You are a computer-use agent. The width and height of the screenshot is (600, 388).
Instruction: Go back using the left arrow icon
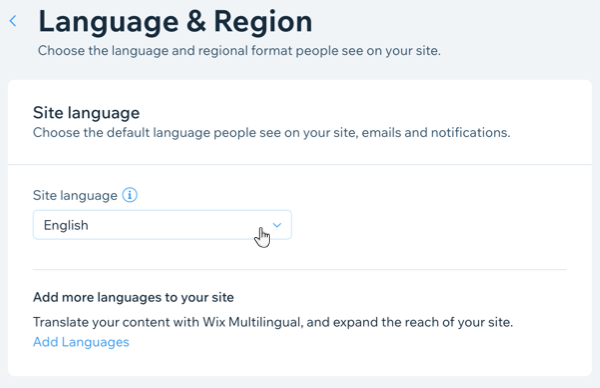point(13,21)
